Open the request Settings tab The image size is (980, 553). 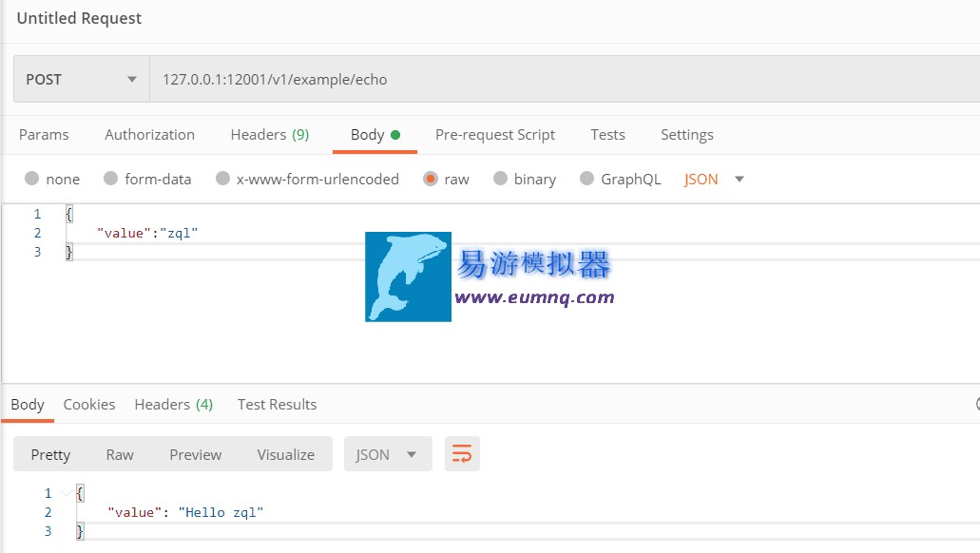coord(687,135)
